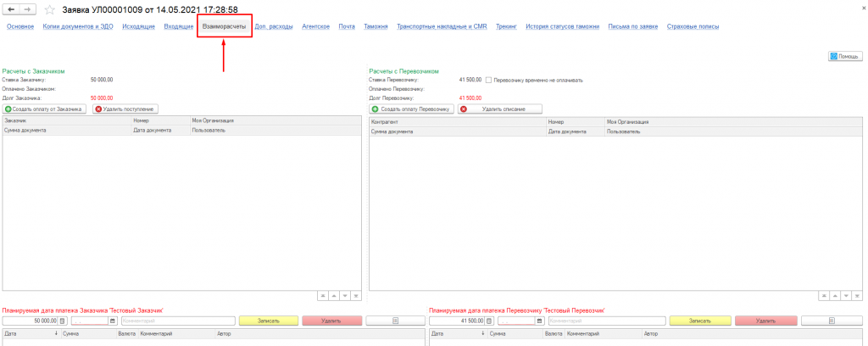
Task: Click Сумма документа header in Заказчик table
Action: tap(66, 130)
